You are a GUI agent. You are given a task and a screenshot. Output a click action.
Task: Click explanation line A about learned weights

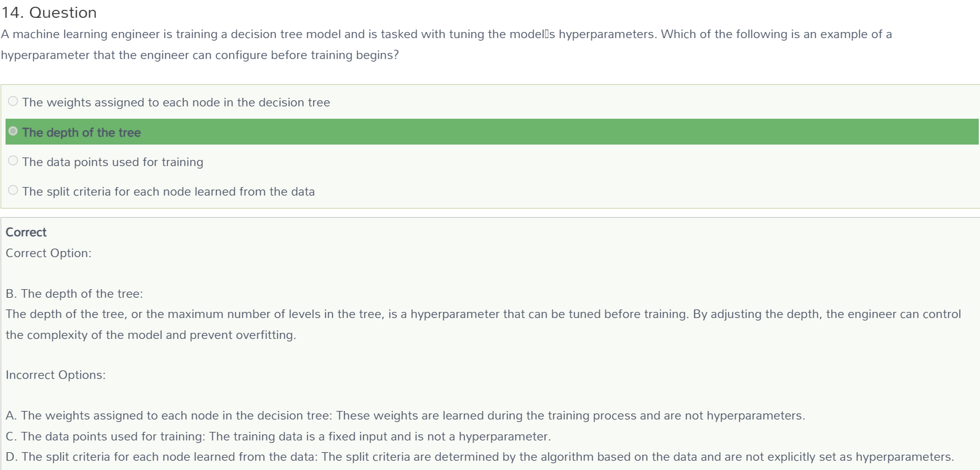click(x=405, y=415)
